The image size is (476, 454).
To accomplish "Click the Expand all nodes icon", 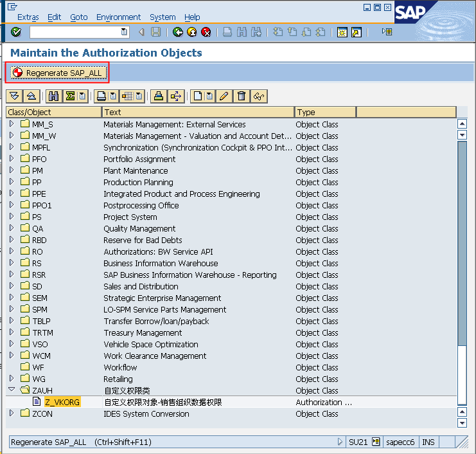I will (14, 96).
